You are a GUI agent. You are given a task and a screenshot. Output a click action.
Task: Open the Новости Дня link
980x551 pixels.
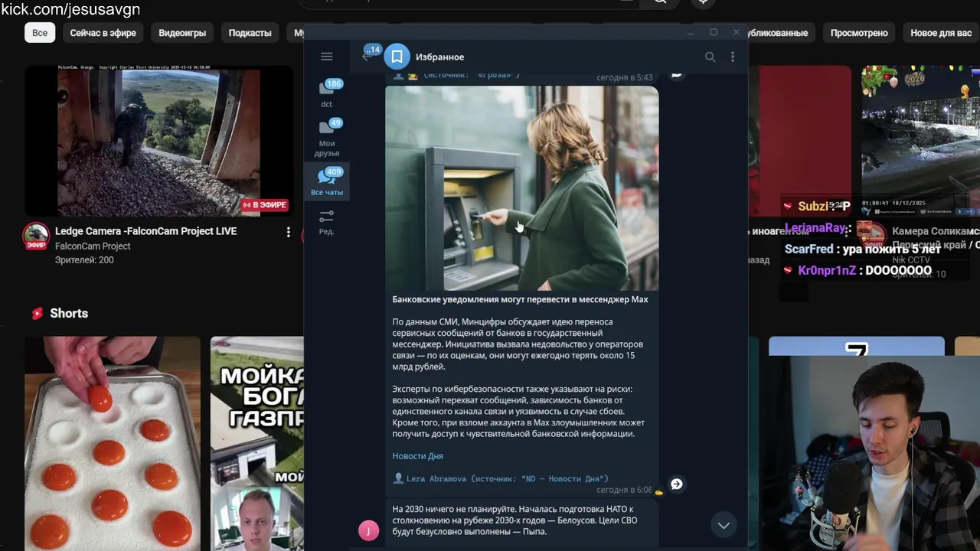[417, 456]
